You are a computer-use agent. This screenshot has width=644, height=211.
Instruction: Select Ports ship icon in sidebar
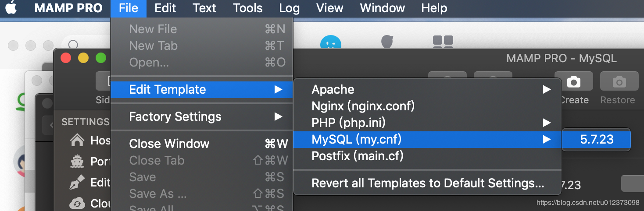point(77,162)
